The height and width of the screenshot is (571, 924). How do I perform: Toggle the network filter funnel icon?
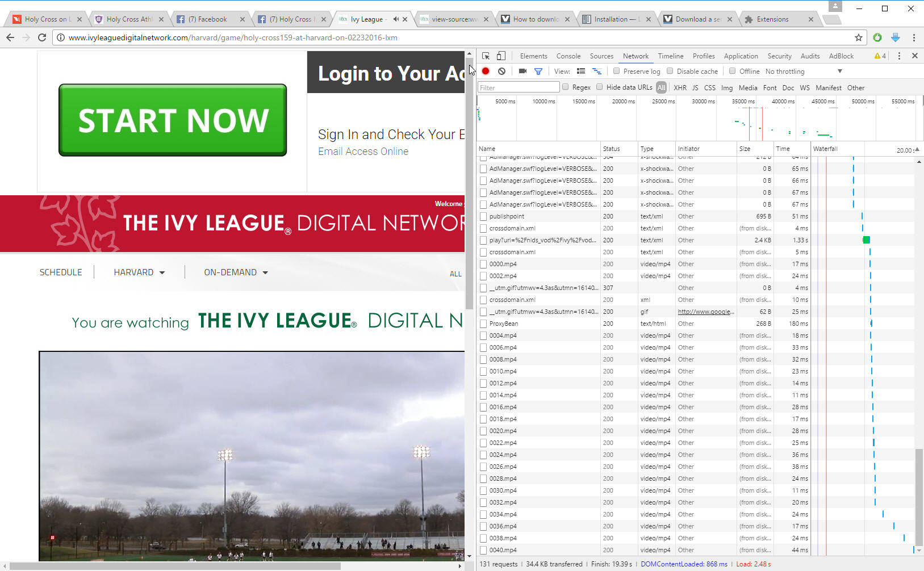click(538, 72)
